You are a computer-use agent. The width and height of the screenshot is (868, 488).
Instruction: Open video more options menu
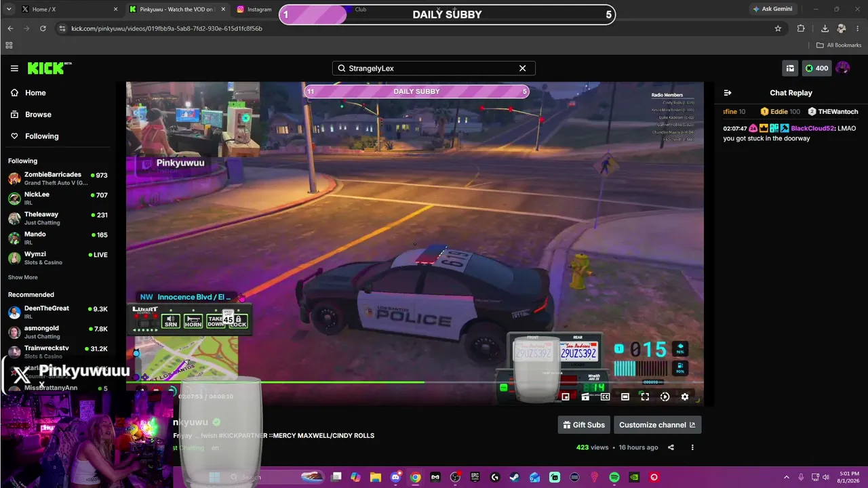[692, 447]
